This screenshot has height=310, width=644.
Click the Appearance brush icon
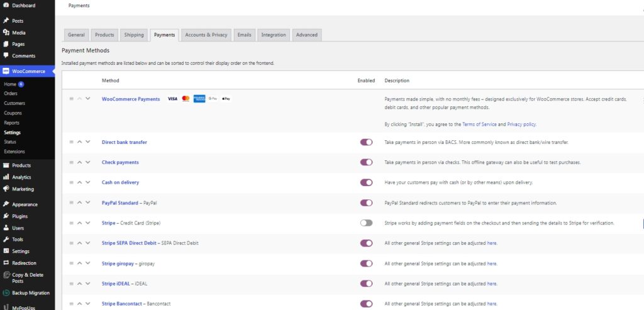[6, 204]
